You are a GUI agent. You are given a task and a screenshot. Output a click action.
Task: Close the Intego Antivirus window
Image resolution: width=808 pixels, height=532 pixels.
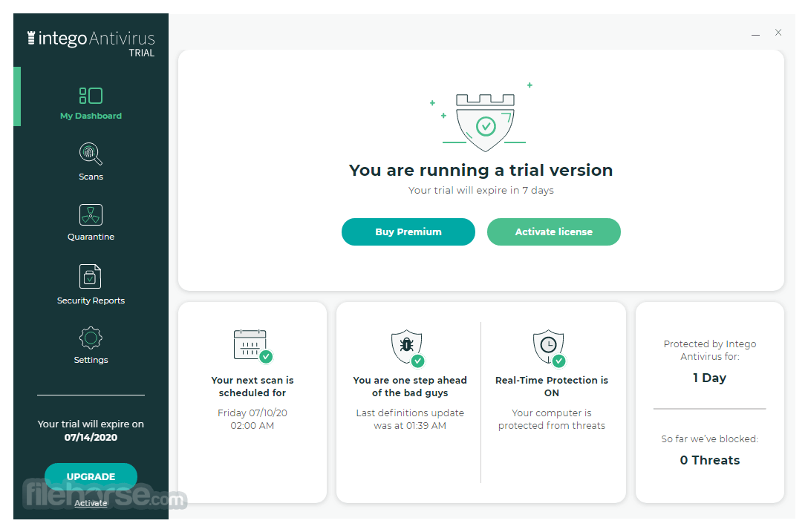tap(778, 33)
